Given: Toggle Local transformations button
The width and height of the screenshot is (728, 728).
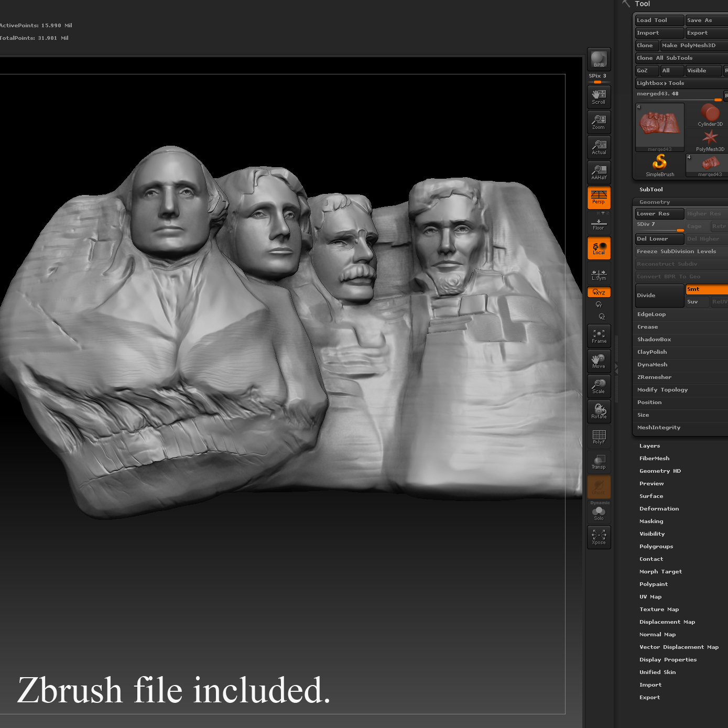Looking at the screenshot, I should [599, 248].
